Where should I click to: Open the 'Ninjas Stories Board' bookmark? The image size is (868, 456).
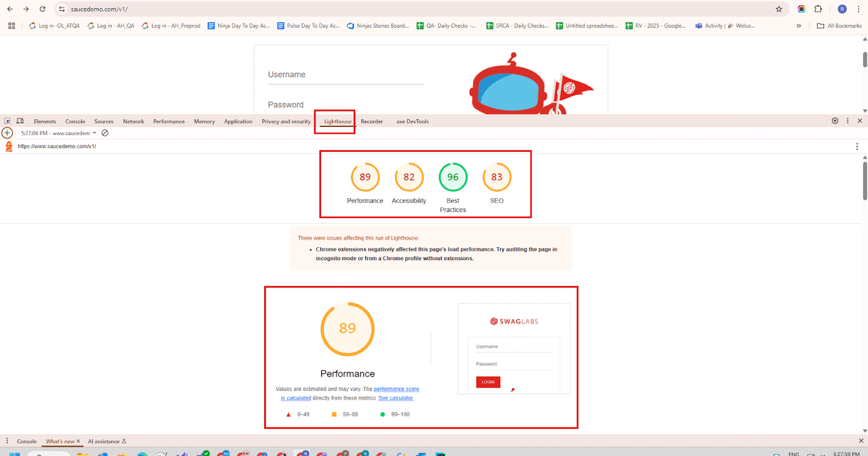(x=378, y=26)
